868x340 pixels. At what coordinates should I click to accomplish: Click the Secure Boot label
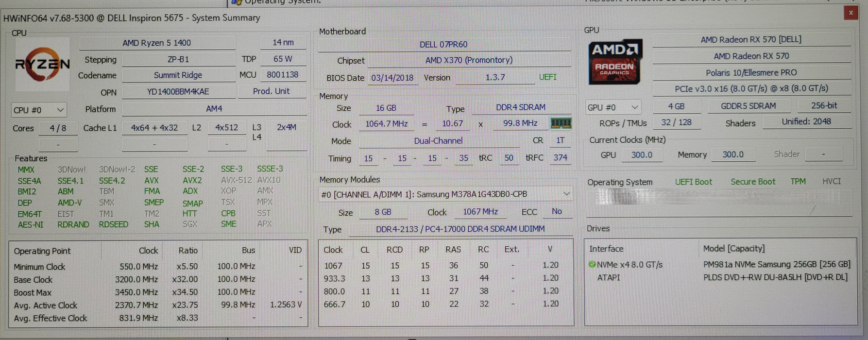[753, 182]
